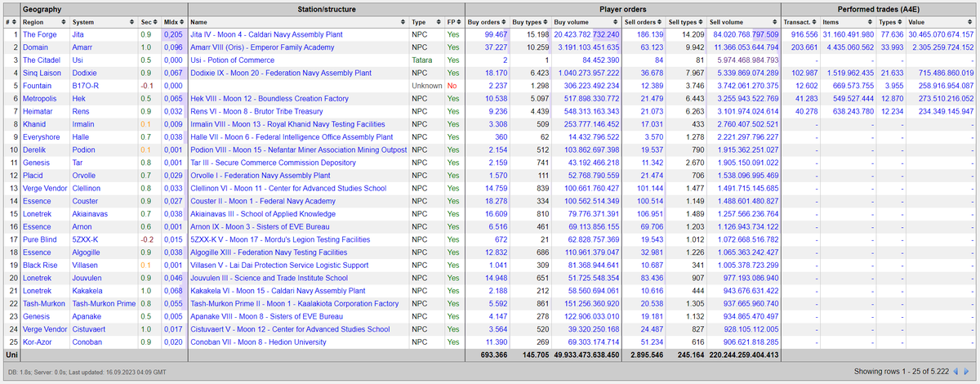Screen dimensions: 980x384
Task: Sort table by Buy types column
Action: click(x=531, y=21)
